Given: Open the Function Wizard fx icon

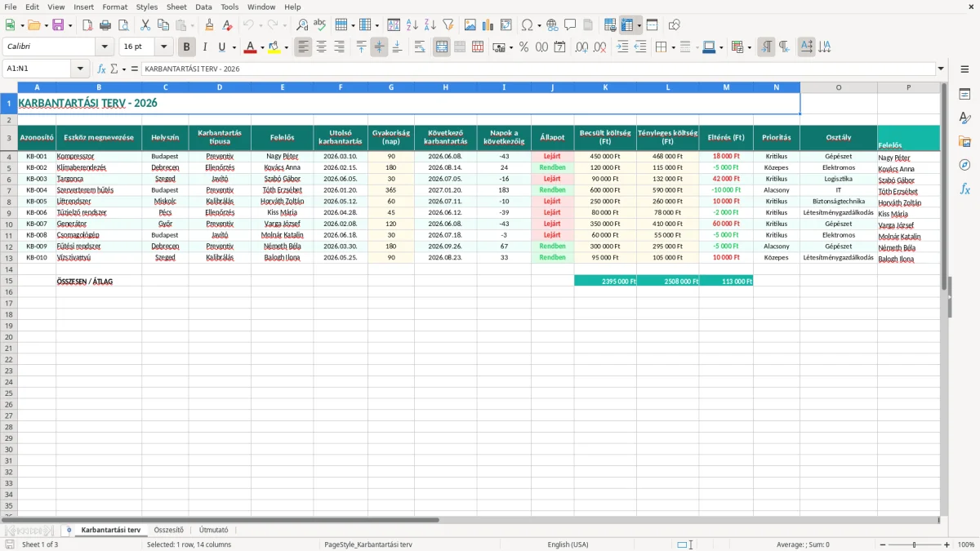Looking at the screenshot, I should pyautogui.click(x=102, y=69).
